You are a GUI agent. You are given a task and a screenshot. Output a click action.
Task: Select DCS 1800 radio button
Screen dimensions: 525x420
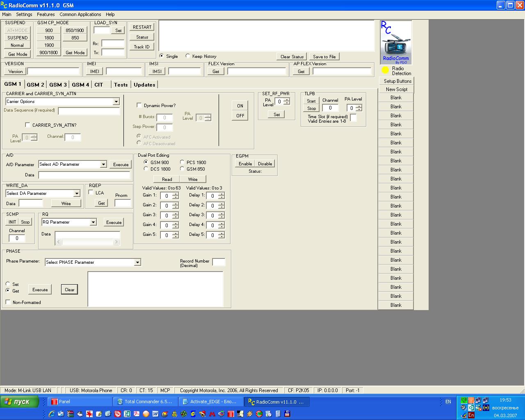146,169
